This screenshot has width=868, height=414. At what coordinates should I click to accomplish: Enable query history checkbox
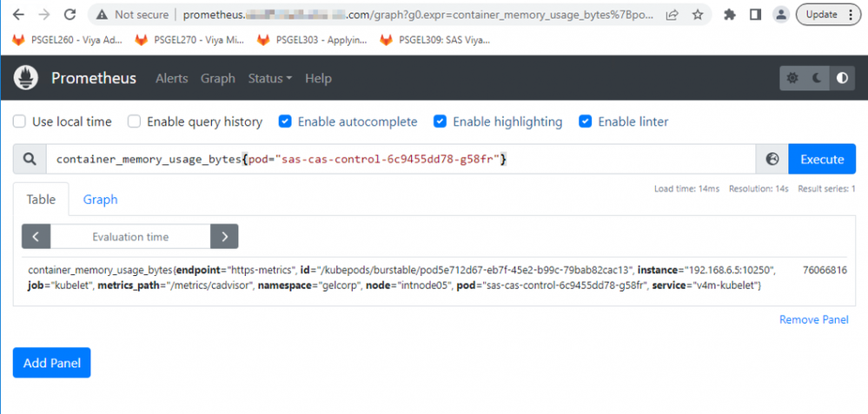(135, 122)
